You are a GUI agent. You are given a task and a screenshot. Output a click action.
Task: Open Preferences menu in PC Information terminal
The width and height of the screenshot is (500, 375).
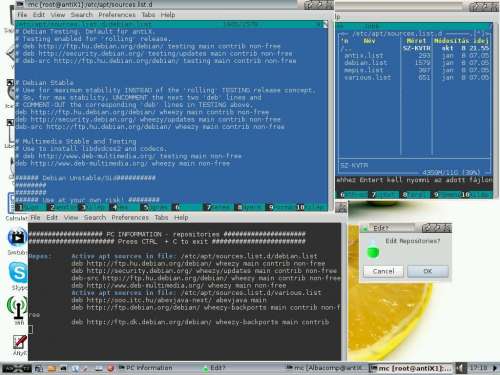click(x=130, y=218)
